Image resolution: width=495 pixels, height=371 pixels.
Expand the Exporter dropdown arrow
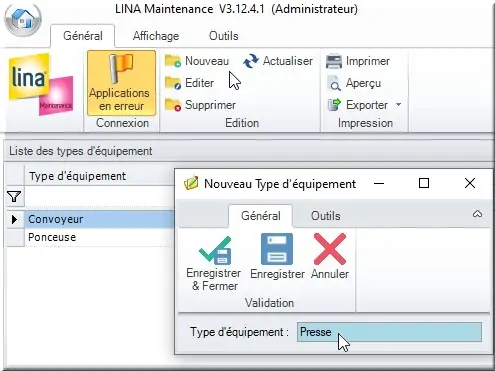click(x=398, y=105)
